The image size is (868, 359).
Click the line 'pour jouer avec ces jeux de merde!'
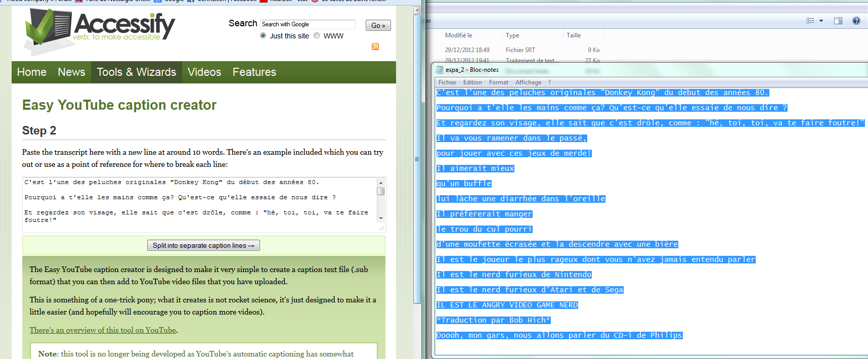tap(514, 153)
